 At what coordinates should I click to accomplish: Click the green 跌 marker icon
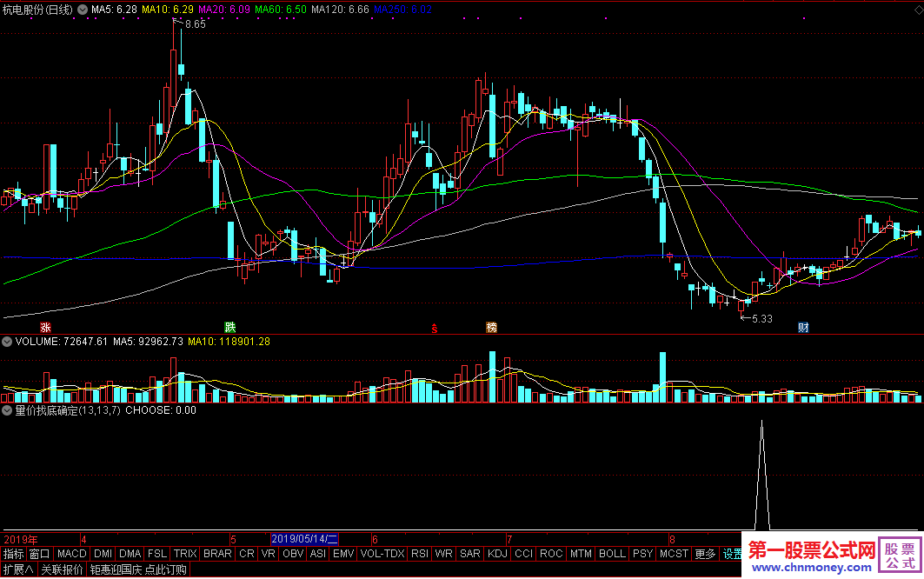(229, 327)
